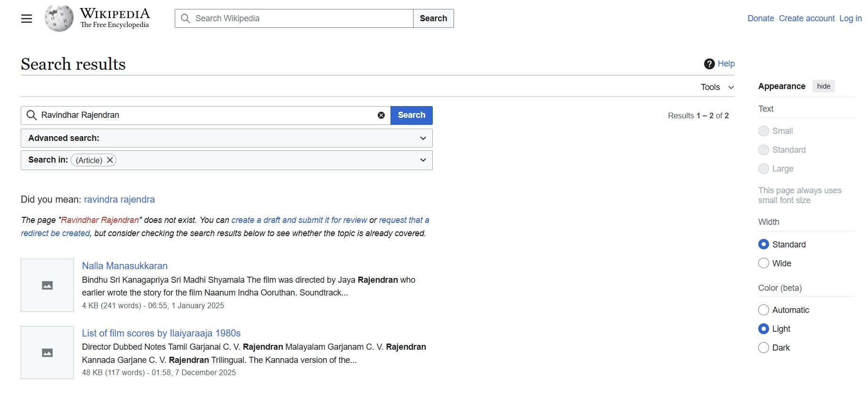Remove the Article namespace filter chip
868x402 pixels.
click(110, 160)
